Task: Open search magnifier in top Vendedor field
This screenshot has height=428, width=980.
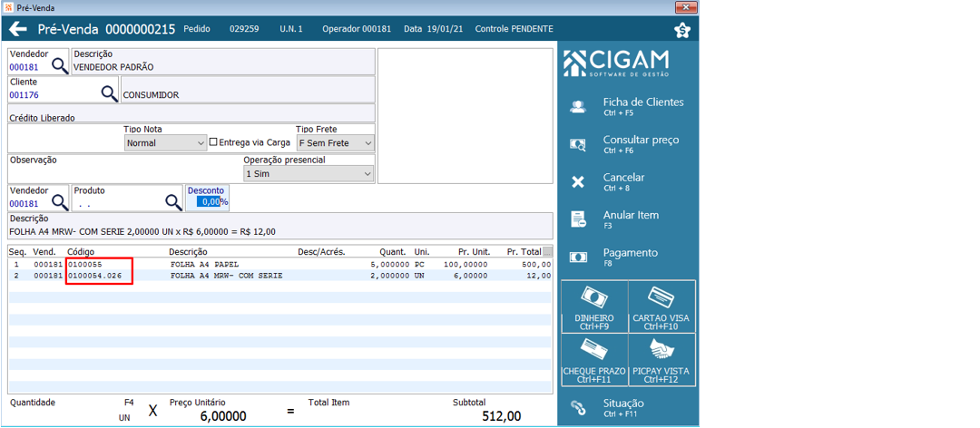Action: [59, 65]
